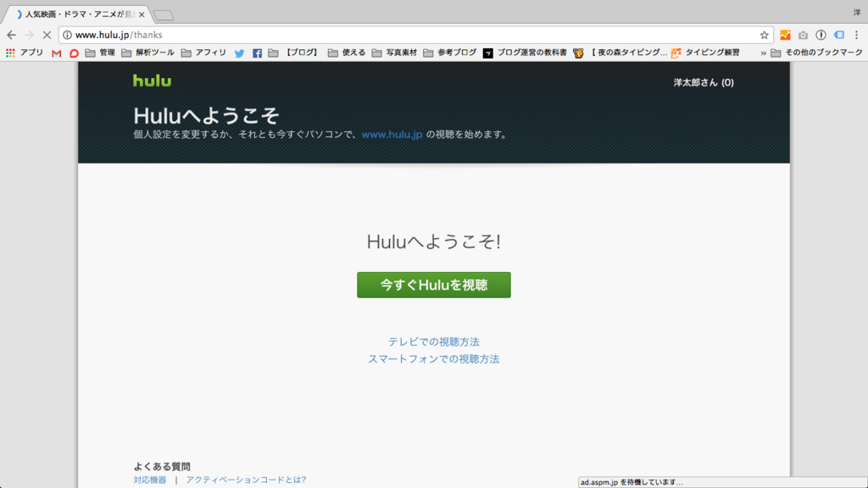
Task: Open the Gmail bookmark icon
Action: tap(57, 53)
